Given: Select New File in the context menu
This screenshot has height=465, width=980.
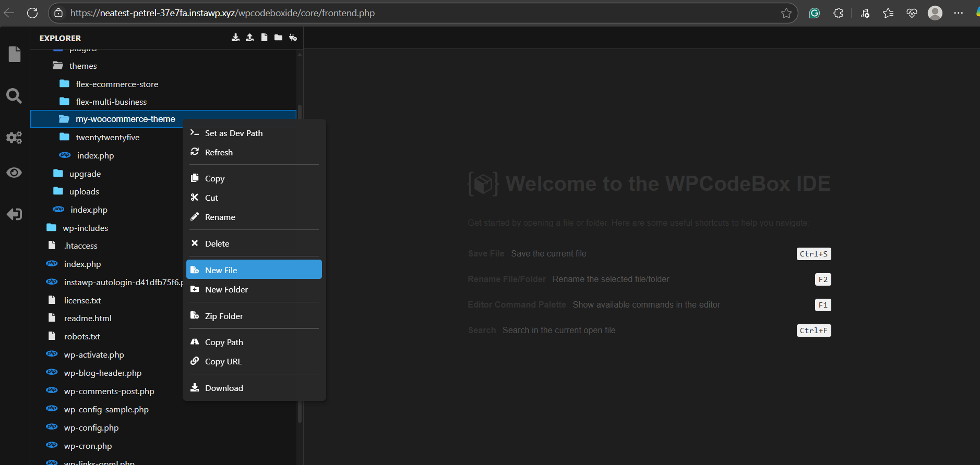Looking at the screenshot, I should pyautogui.click(x=254, y=270).
